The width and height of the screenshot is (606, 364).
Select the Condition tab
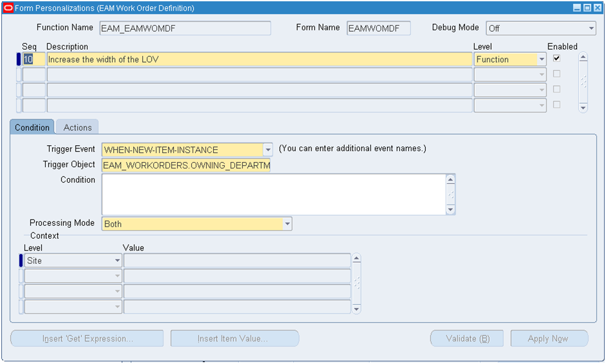point(32,127)
